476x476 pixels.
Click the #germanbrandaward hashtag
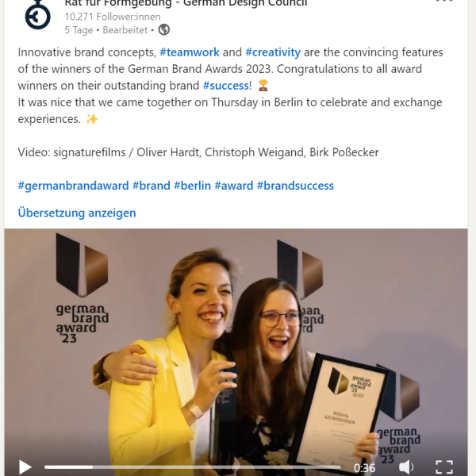pos(74,186)
